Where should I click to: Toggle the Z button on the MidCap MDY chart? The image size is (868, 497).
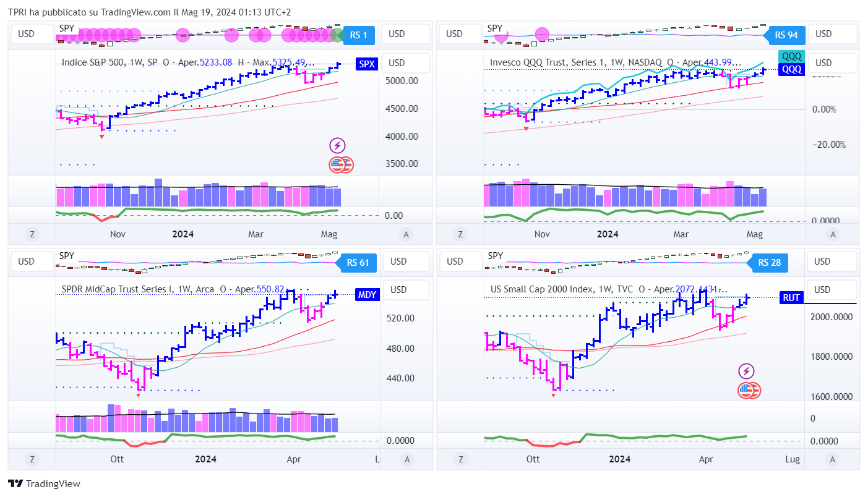pos(30,459)
